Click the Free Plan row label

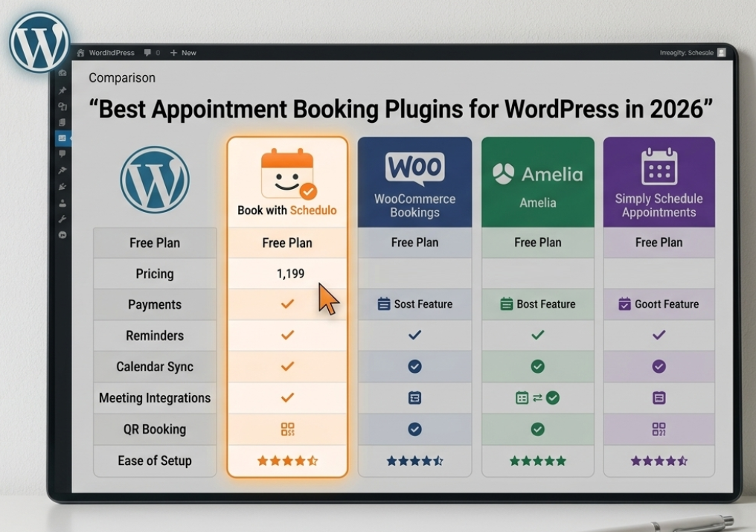(155, 243)
